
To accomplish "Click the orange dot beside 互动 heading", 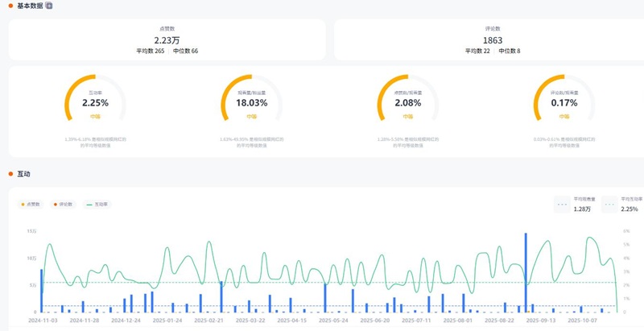I will coord(10,174).
